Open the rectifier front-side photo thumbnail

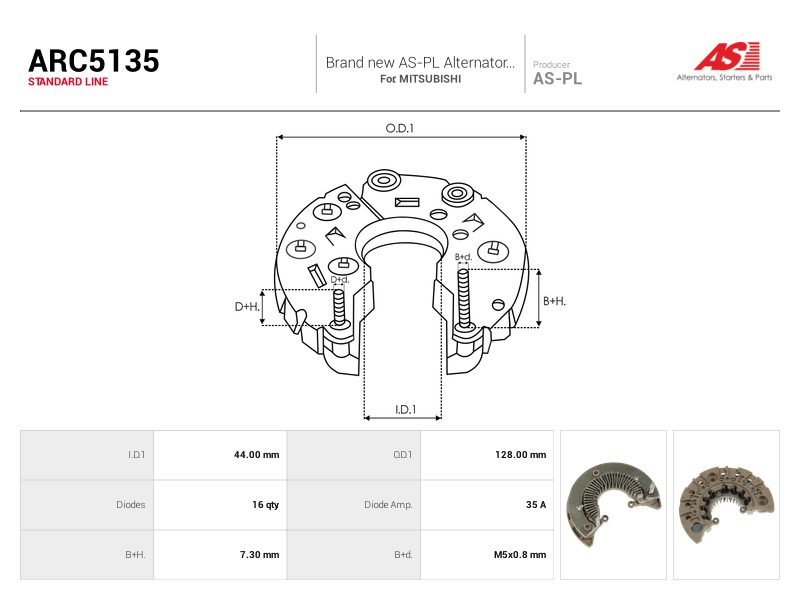(613, 505)
